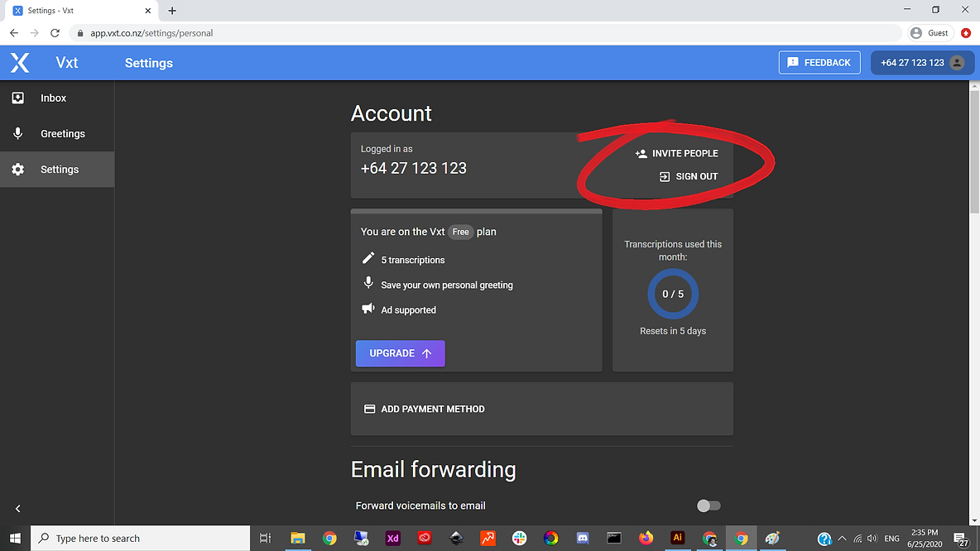Image resolution: width=980 pixels, height=551 pixels.
Task: Open Task View in the taskbar
Action: coord(266,538)
